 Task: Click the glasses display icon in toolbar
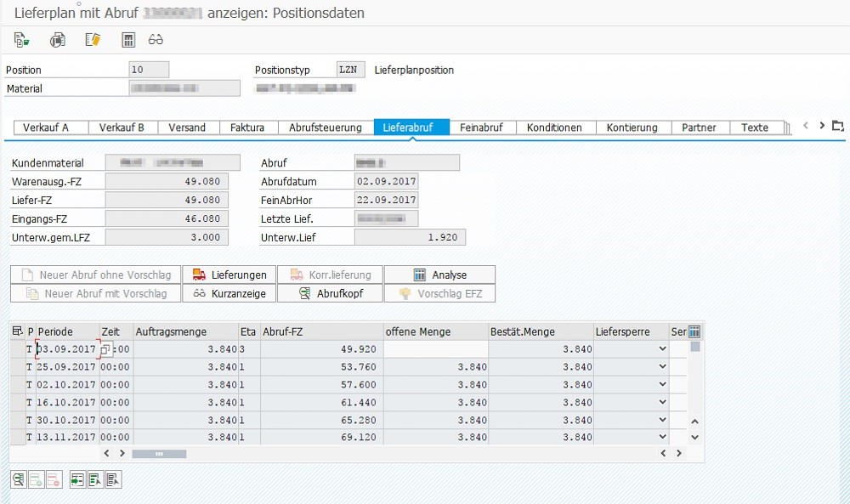point(156,40)
